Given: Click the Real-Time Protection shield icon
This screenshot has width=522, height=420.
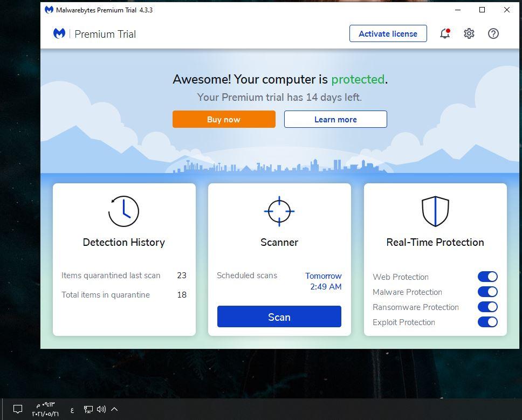Looking at the screenshot, I should click(435, 211).
